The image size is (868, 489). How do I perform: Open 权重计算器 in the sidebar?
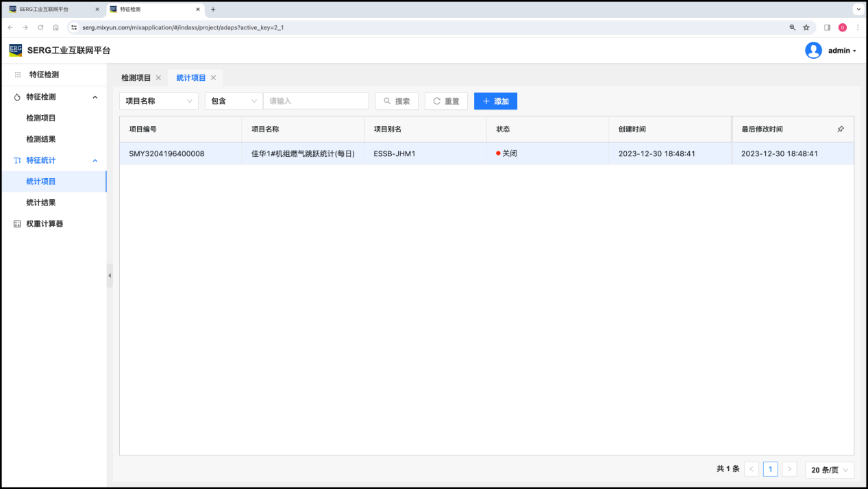click(x=45, y=224)
